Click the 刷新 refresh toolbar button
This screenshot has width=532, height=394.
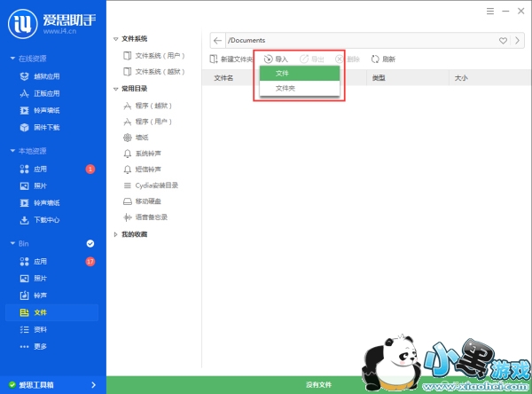383,59
